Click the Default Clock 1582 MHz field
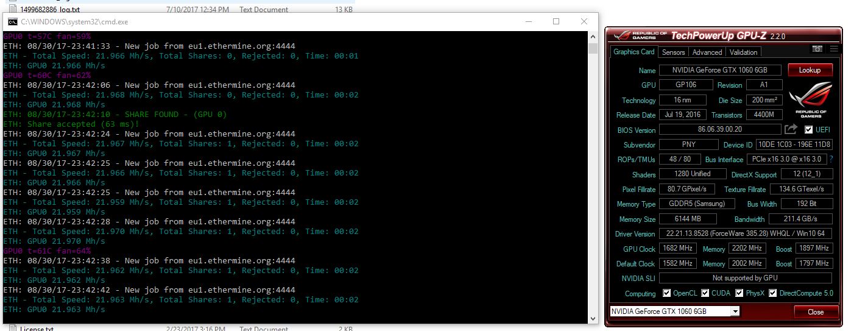This screenshot has width=868, height=331. click(678, 263)
